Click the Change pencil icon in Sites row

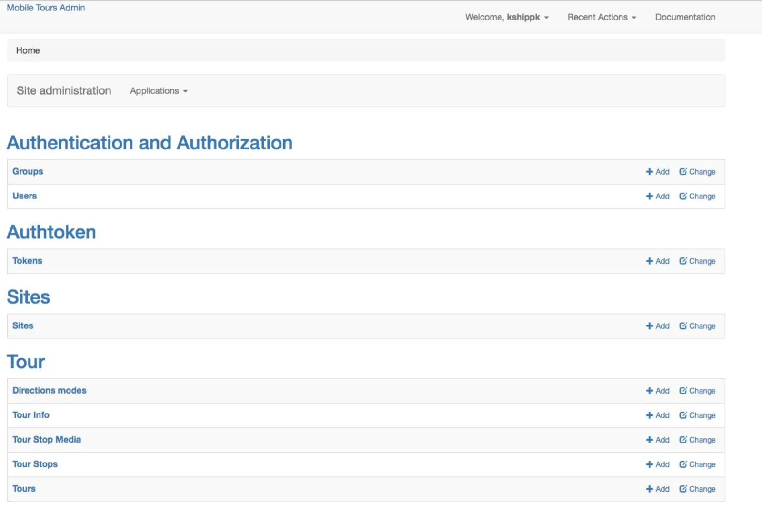pyautogui.click(x=683, y=325)
